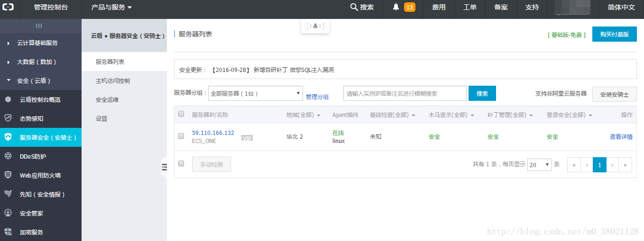Open the 服务器分组 全部服务器 dropdown
This screenshot has height=241, width=644.
pyautogui.click(x=256, y=93)
